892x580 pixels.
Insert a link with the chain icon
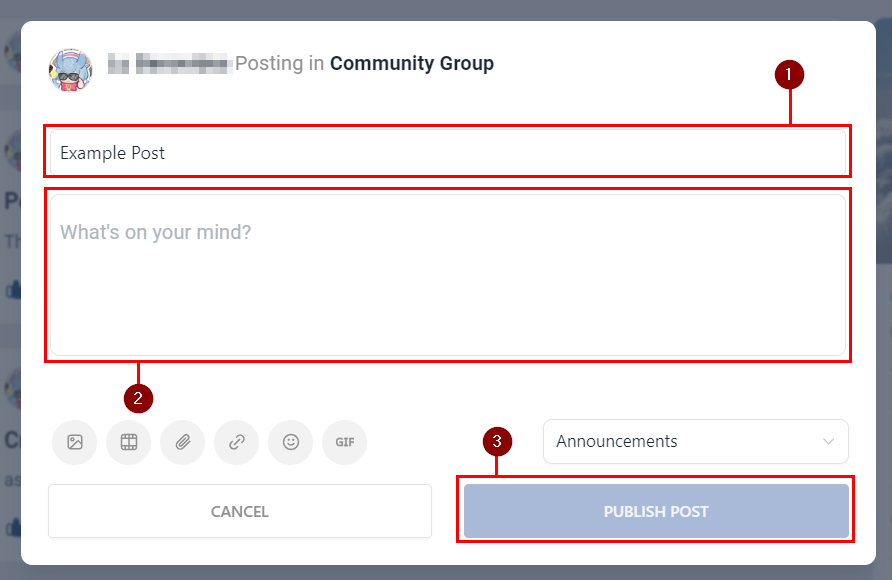click(236, 442)
